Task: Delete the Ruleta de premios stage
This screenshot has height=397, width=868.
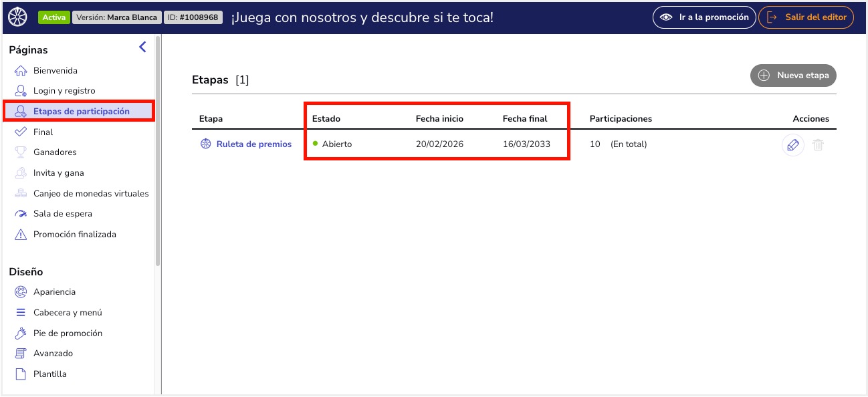Action: [817, 144]
